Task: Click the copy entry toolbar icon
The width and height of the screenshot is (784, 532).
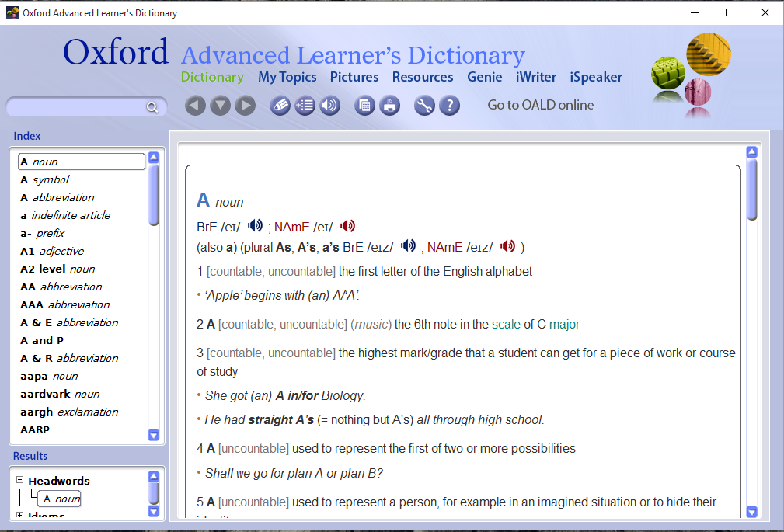Action: pyautogui.click(x=364, y=106)
